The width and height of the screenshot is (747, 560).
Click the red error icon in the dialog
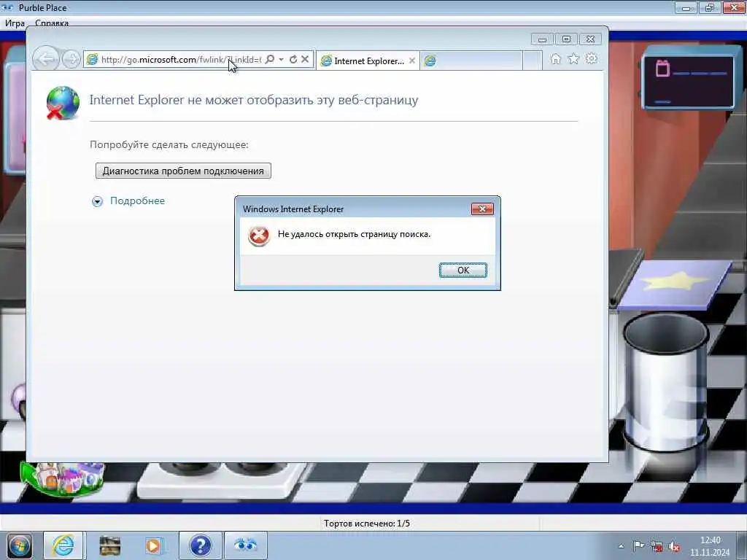[x=259, y=236]
